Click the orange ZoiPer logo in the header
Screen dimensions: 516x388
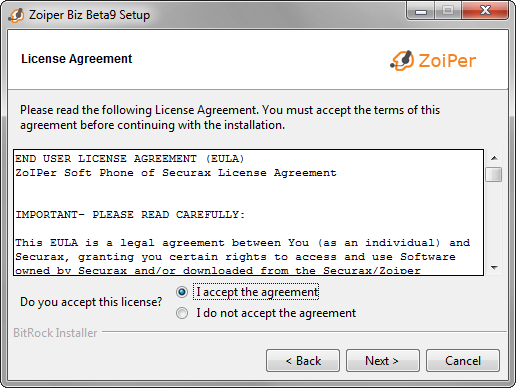433,61
